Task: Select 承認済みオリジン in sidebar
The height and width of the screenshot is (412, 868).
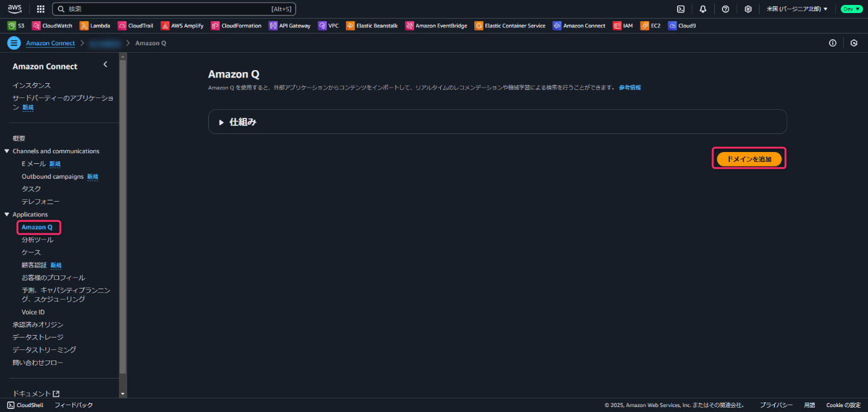Action: [38, 325]
